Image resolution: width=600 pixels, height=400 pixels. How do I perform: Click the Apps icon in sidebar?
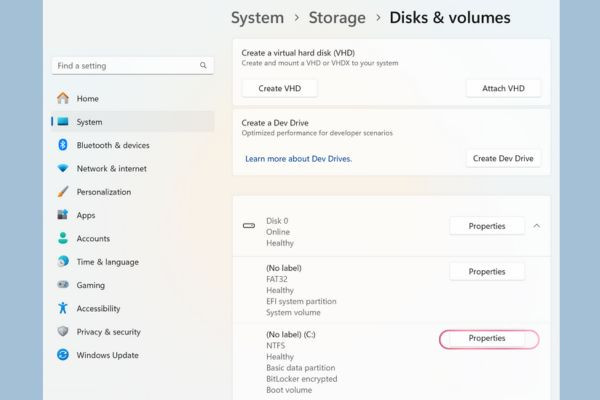[x=63, y=214]
